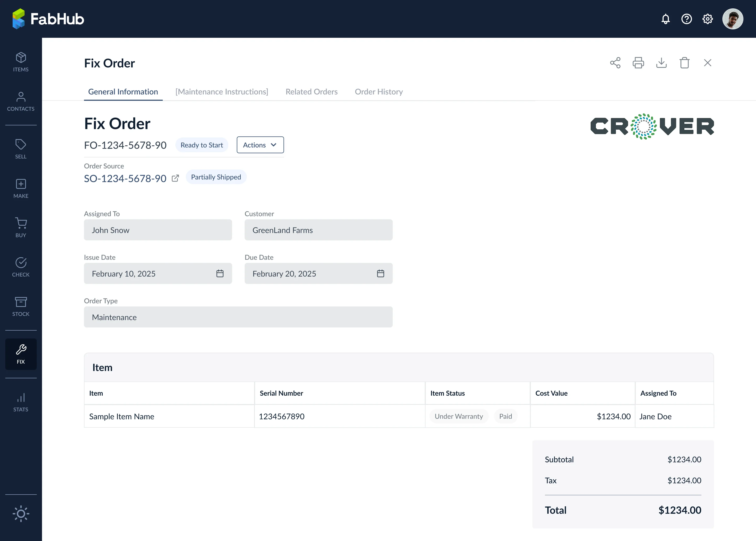Open user profile avatar
The height and width of the screenshot is (541, 756).
pos(732,19)
